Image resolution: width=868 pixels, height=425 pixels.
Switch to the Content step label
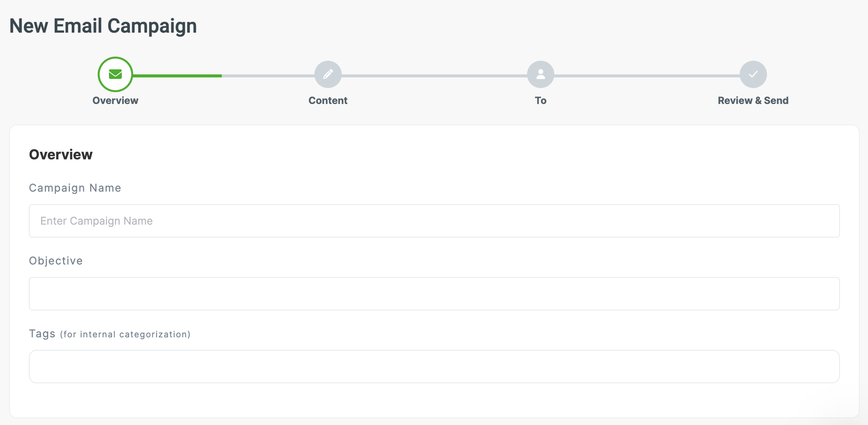328,101
